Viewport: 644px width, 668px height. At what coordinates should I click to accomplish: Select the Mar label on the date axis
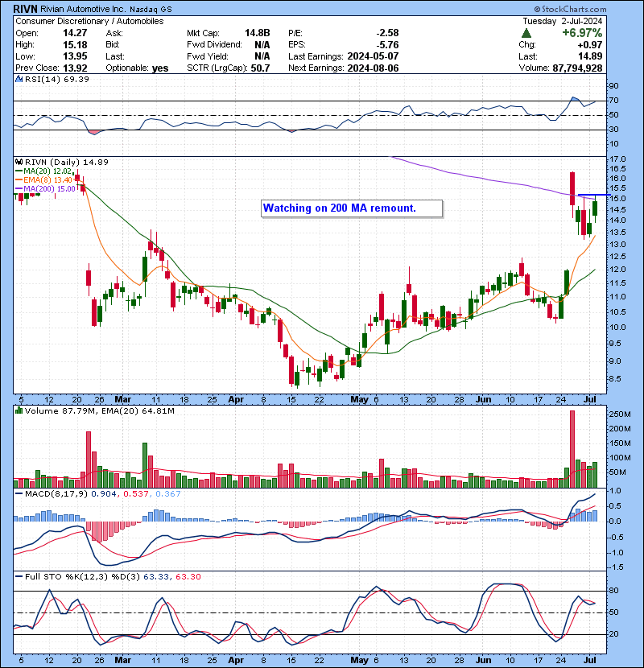pos(122,399)
